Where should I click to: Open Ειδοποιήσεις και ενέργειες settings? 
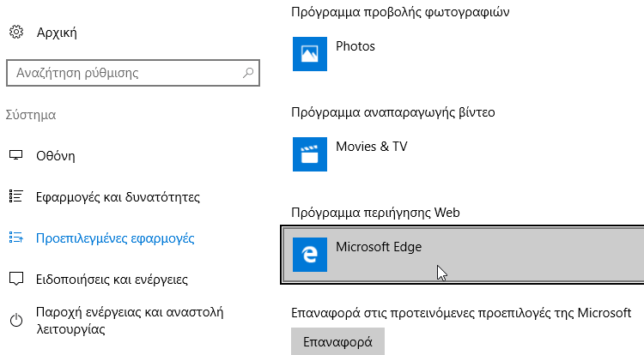[x=112, y=280]
